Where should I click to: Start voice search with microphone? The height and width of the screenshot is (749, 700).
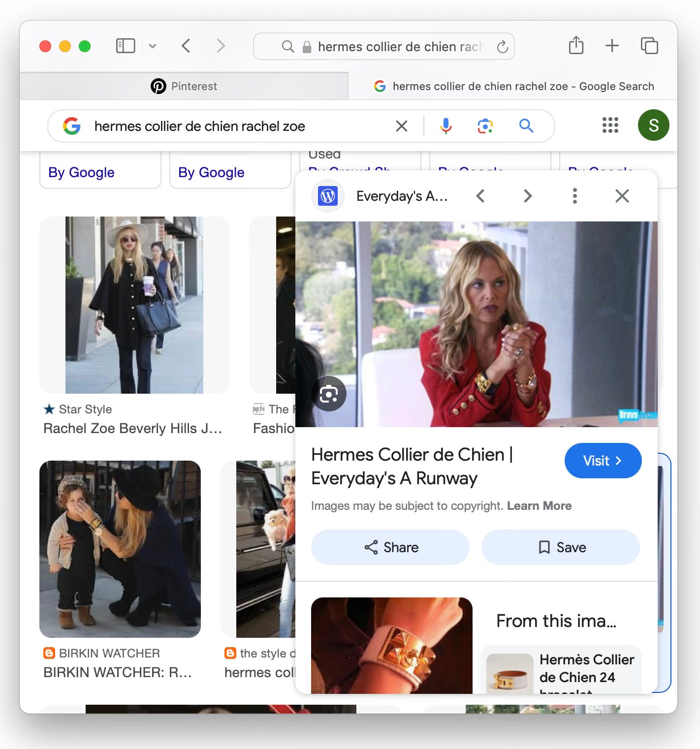pyautogui.click(x=445, y=126)
